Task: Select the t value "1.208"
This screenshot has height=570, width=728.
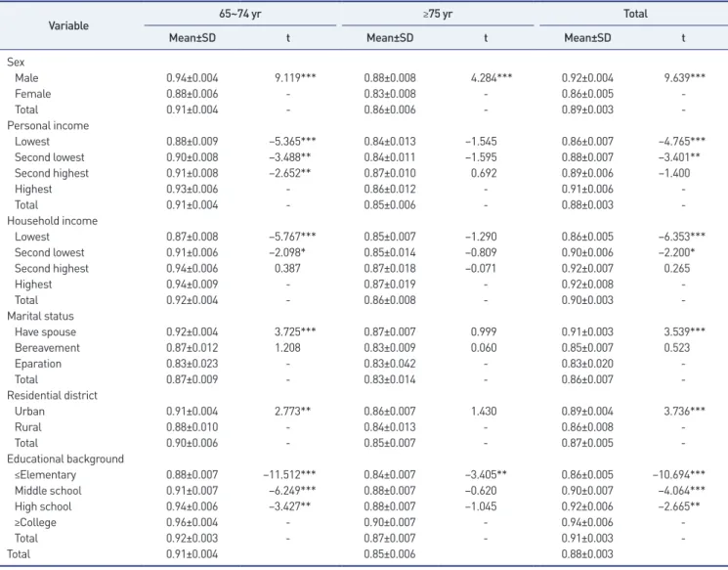Action: point(288,347)
